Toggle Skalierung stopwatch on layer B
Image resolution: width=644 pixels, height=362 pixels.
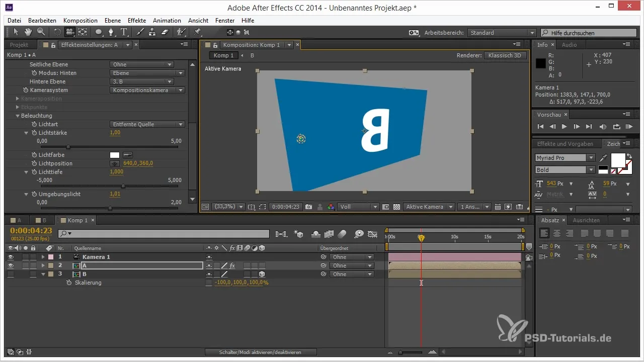tap(70, 283)
